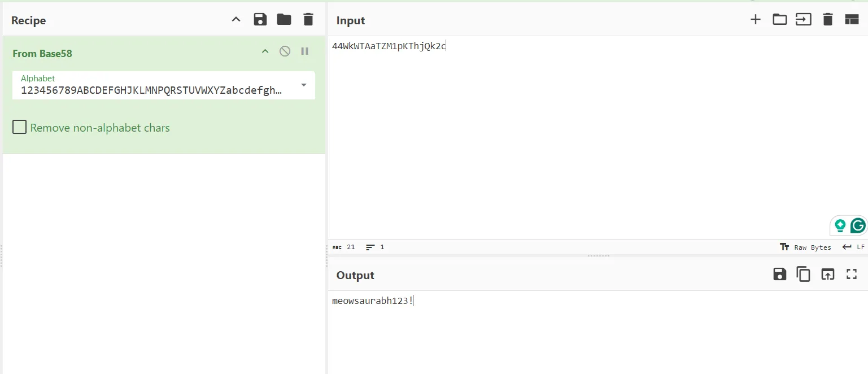The image size is (868, 374).
Task: Disable the From Base58 operation
Action: tap(285, 51)
